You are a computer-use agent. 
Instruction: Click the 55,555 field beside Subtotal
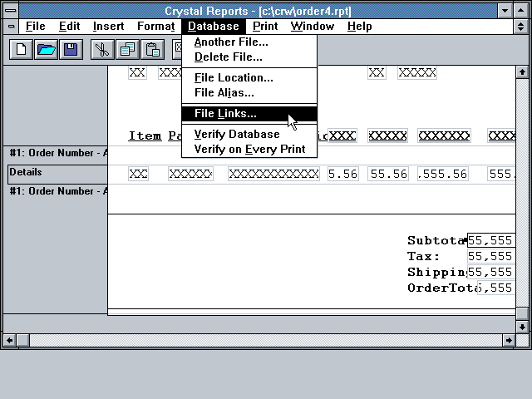pos(491,240)
